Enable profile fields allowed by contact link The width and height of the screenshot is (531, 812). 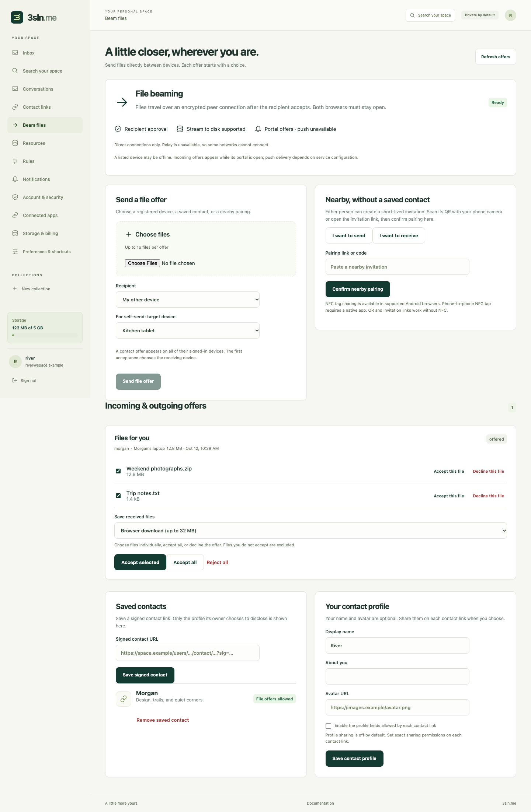pyautogui.click(x=328, y=726)
